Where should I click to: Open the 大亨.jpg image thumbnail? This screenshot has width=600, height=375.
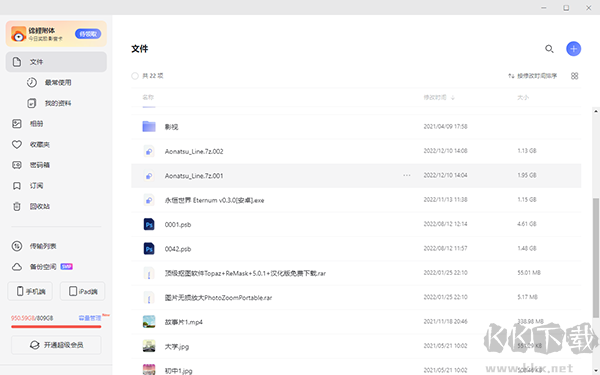point(149,346)
